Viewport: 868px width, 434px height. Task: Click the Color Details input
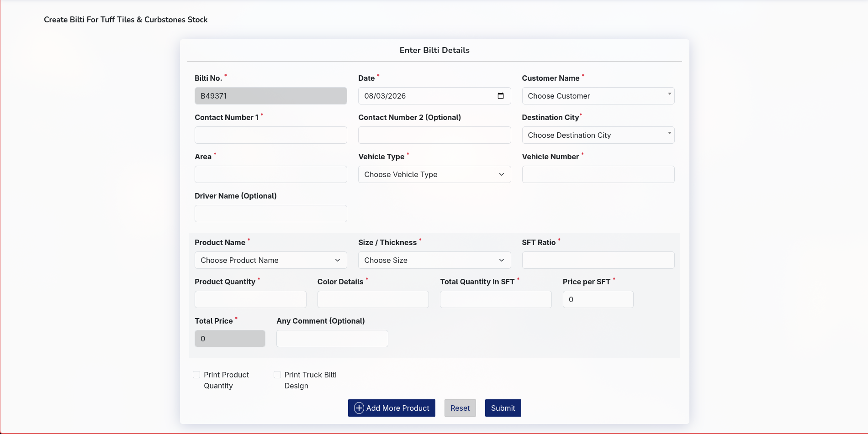click(x=373, y=299)
